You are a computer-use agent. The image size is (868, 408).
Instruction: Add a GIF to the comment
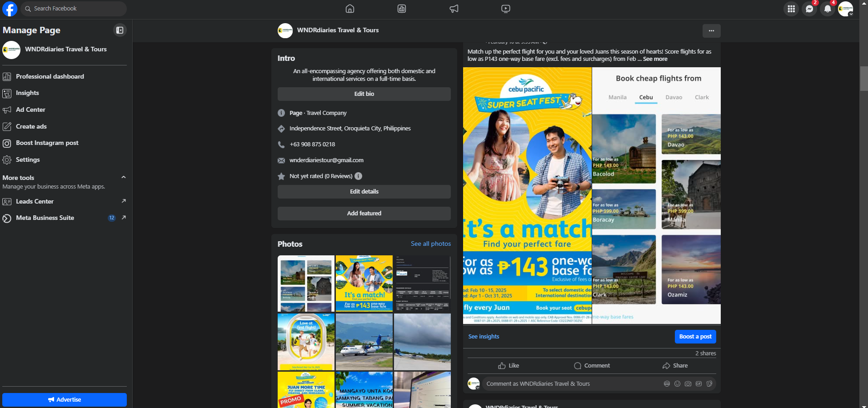tap(698, 384)
